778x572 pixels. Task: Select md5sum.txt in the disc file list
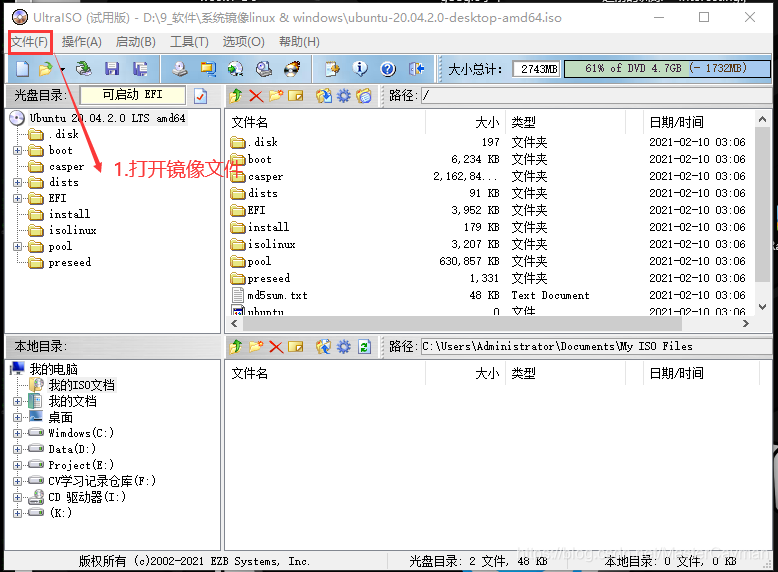[x=278, y=296]
